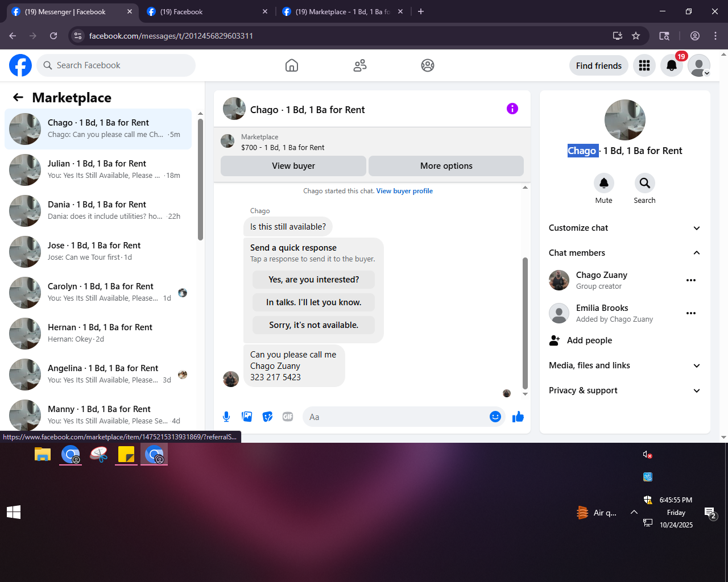This screenshot has width=728, height=582.
Task: Open the Facebook logo home link
Action: [20, 65]
